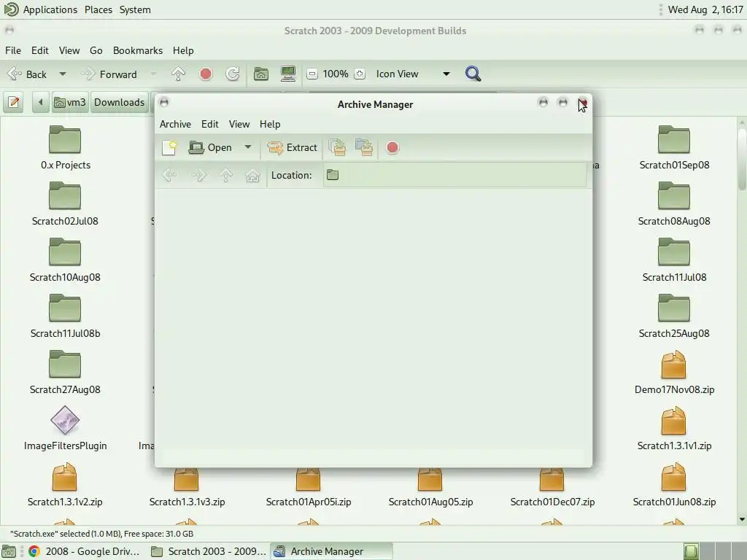747x560 pixels.
Task: Open the View menu in Archive Manager
Action: 239,124
